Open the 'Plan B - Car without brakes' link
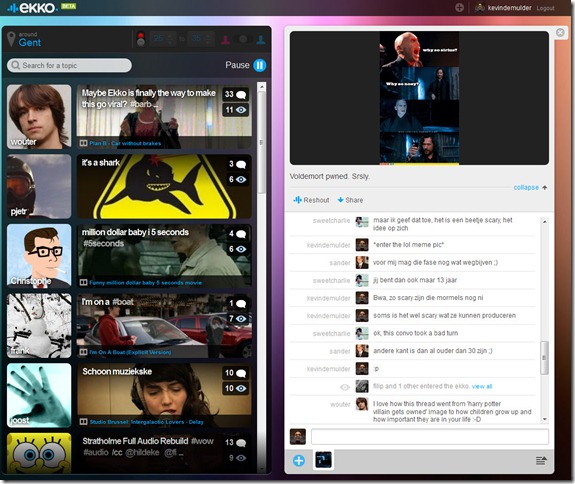 (125, 143)
